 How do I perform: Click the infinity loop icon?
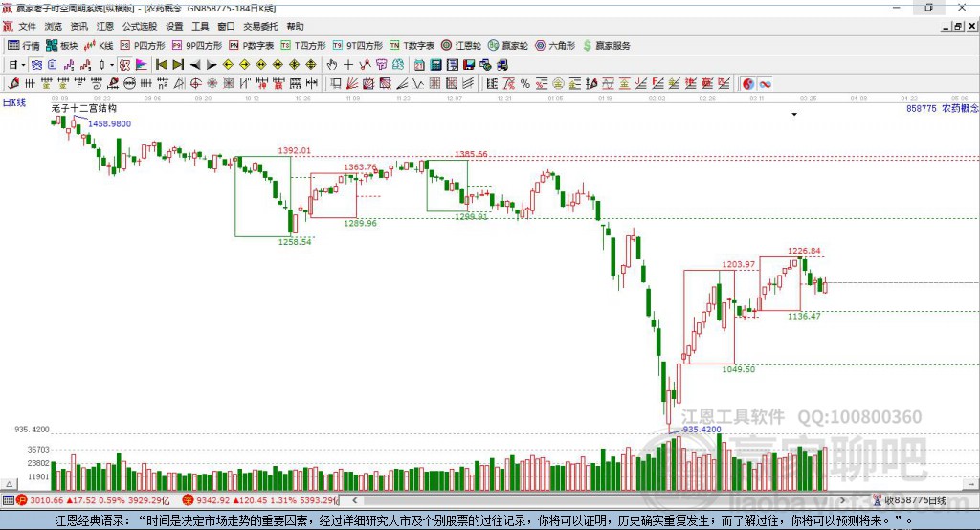point(765,84)
